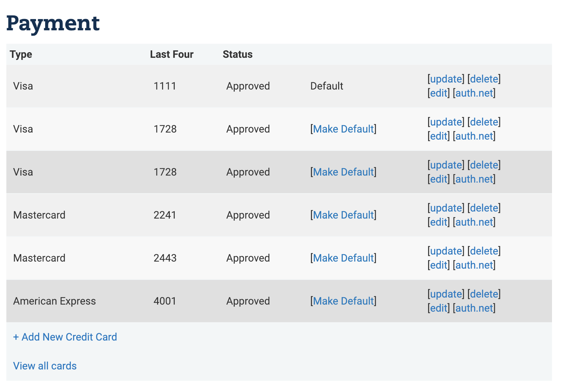This screenshot has width=588, height=392.
Task: Update the Mastercard ending in 2443
Action: [446, 251]
